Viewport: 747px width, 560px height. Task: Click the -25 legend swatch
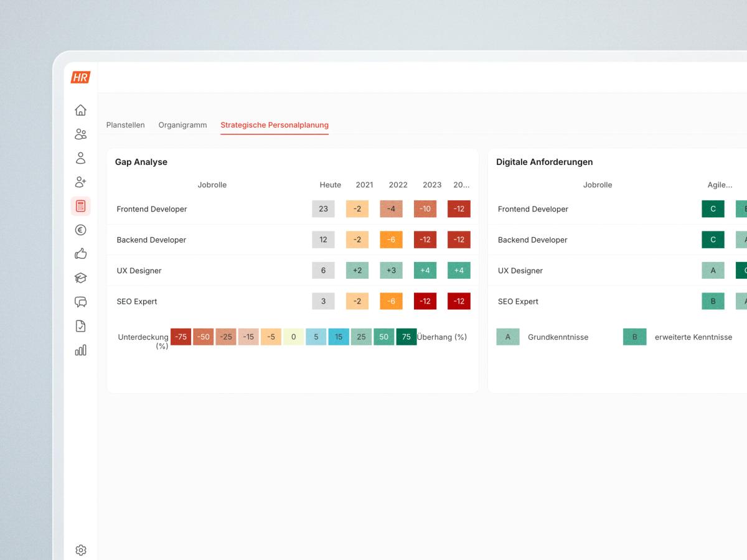pyautogui.click(x=226, y=337)
